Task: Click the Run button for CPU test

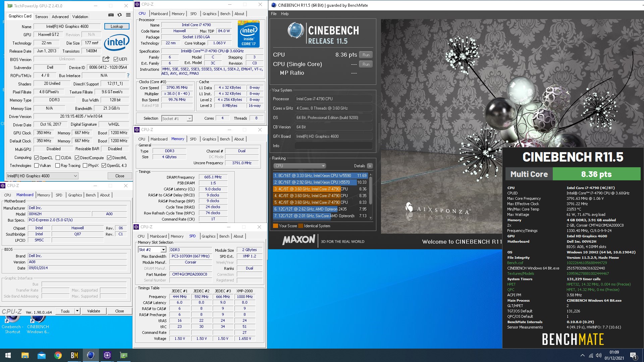Action: coord(366,55)
